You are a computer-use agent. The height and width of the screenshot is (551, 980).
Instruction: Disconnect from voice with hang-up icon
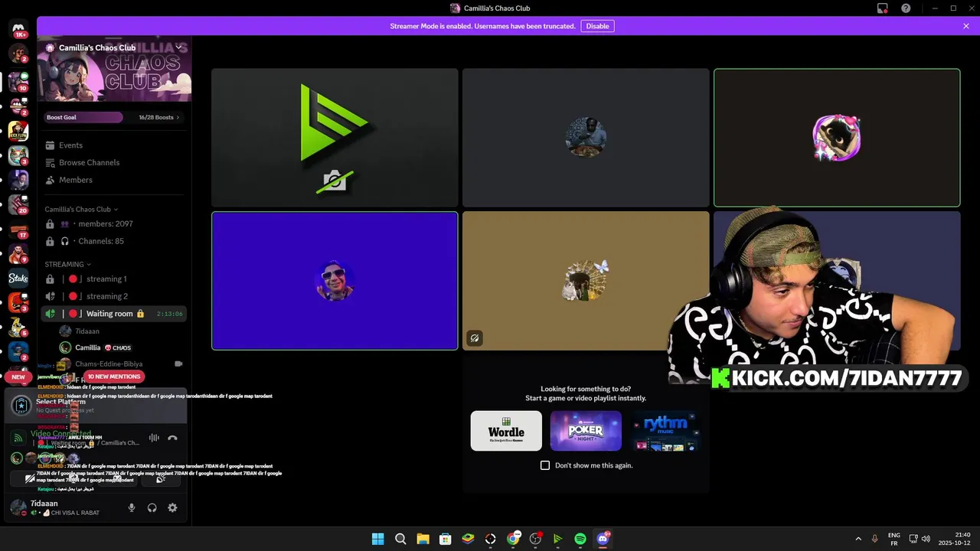coord(172,438)
